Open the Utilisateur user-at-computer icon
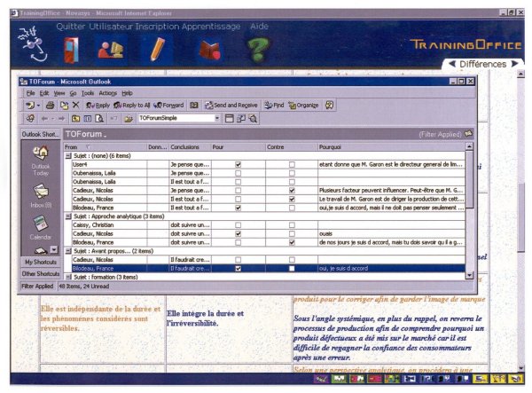This screenshot has height=393, width=532. [x=111, y=50]
